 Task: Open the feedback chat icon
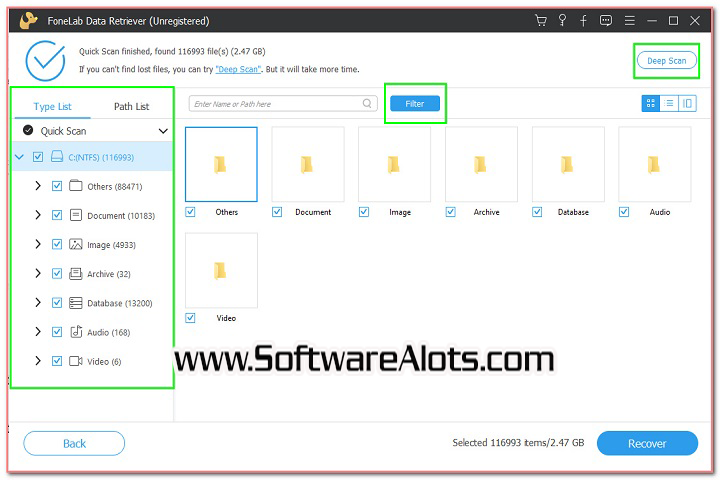[606, 21]
